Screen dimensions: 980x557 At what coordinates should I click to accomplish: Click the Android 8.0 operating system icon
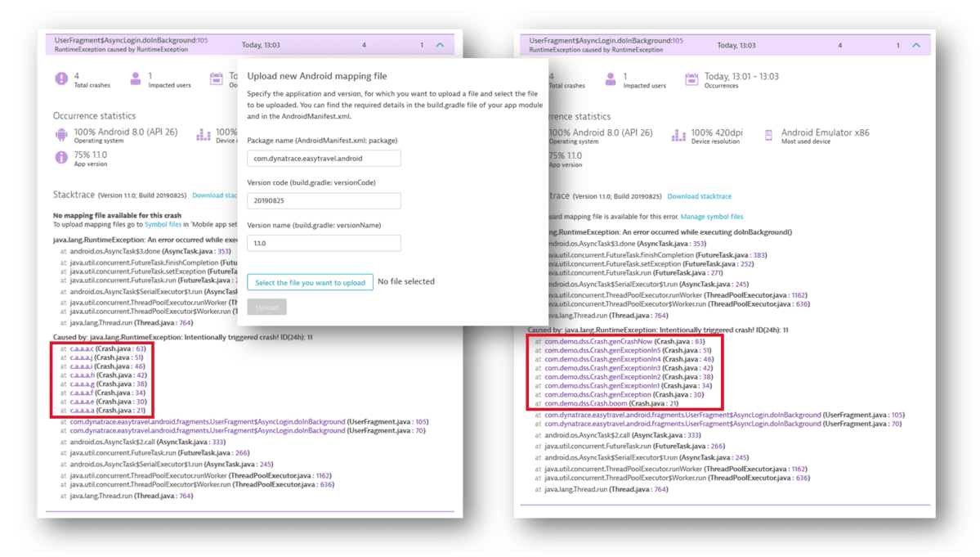(x=63, y=133)
